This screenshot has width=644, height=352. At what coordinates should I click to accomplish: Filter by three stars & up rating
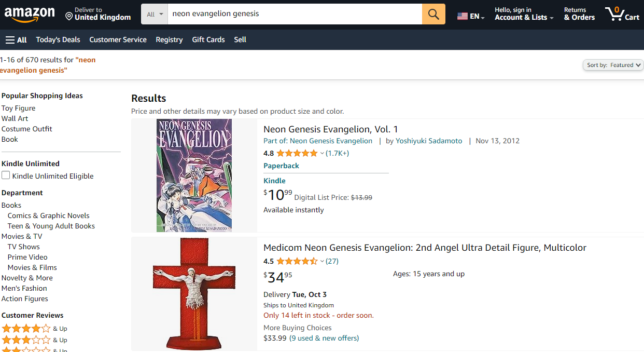pyautogui.click(x=26, y=340)
